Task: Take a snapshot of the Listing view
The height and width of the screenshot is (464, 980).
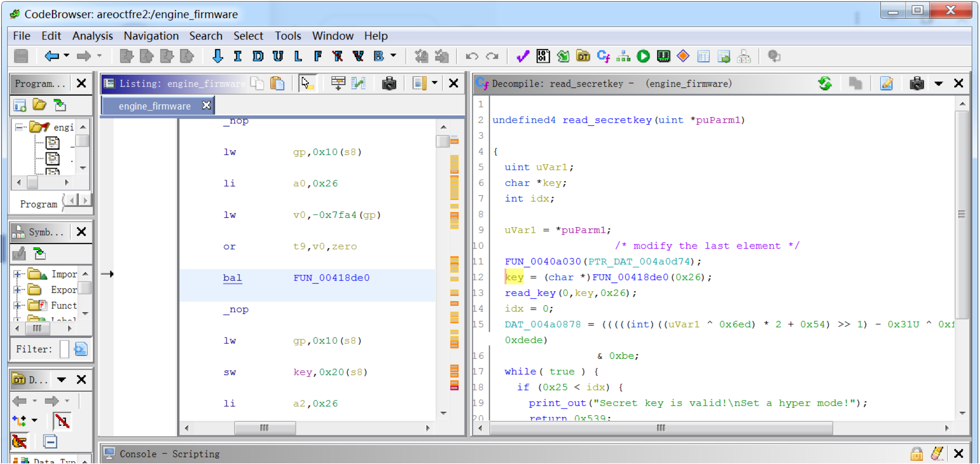Action: [389, 83]
